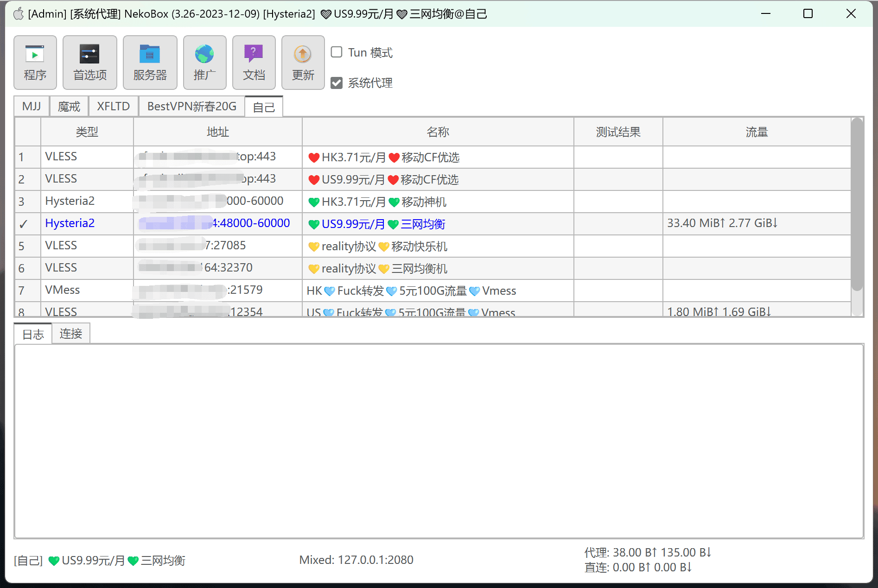Sort by the 测试结果 column header

(618, 132)
